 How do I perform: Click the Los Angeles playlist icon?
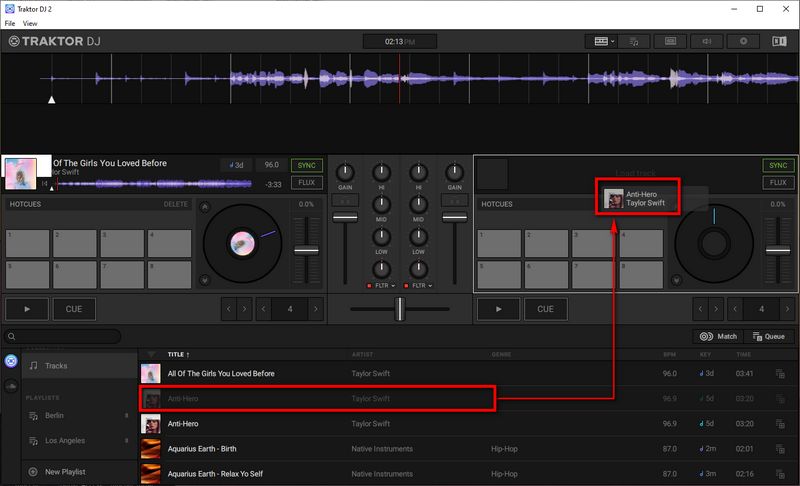pyautogui.click(x=34, y=441)
